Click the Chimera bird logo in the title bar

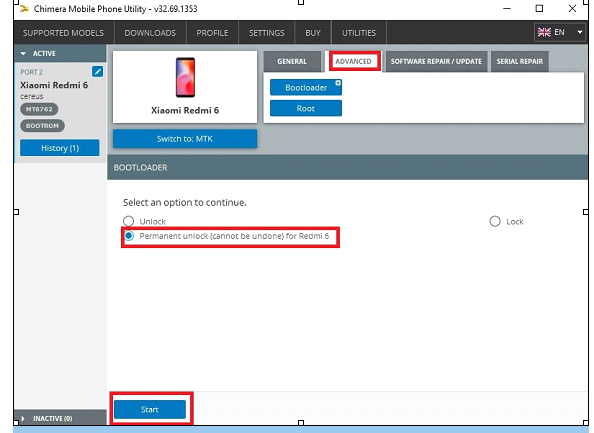click(25, 8)
